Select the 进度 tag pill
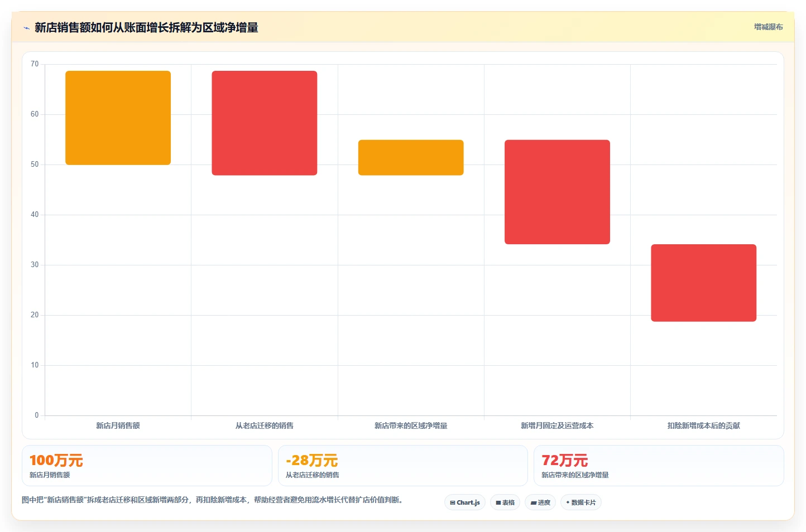 coord(540,502)
